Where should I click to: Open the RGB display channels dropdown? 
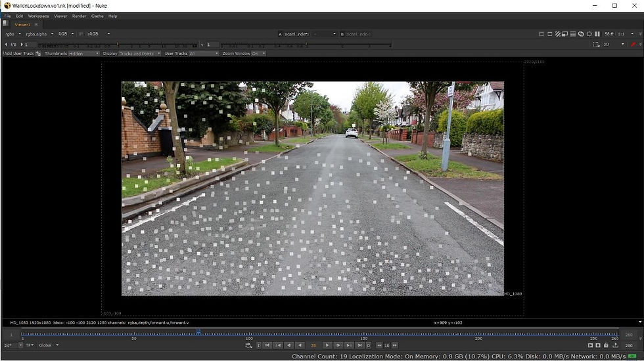[x=66, y=34]
